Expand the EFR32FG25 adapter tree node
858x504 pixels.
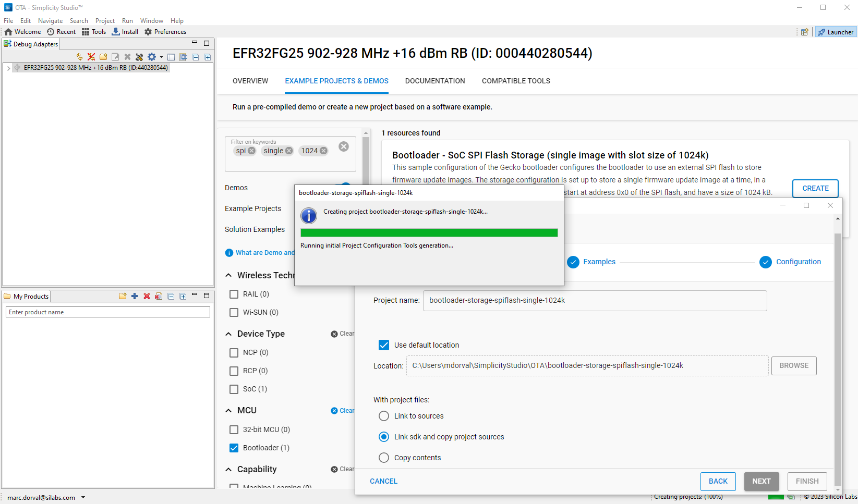click(x=9, y=68)
